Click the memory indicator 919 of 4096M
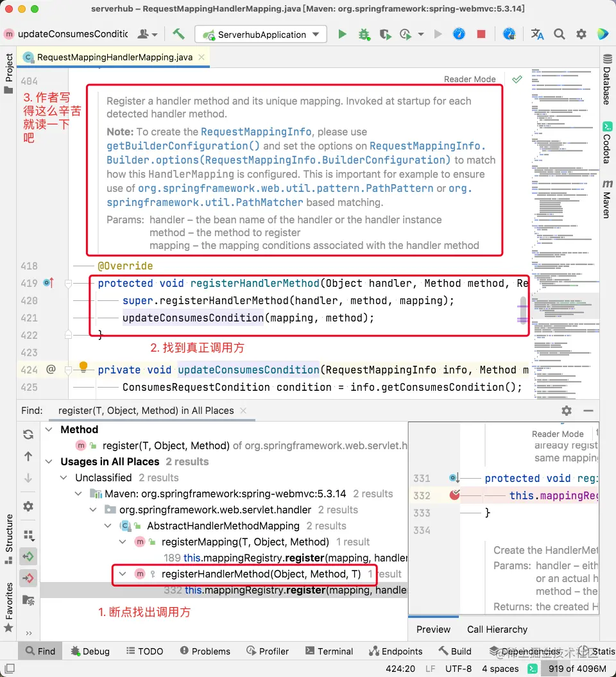 pyautogui.click(x=577, y=669)
